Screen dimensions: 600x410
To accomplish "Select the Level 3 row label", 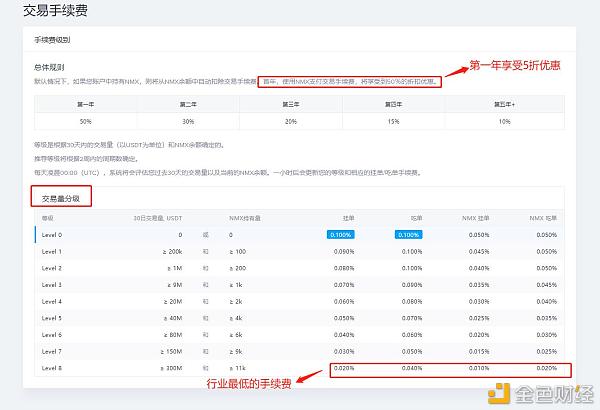I will point(52,285).
